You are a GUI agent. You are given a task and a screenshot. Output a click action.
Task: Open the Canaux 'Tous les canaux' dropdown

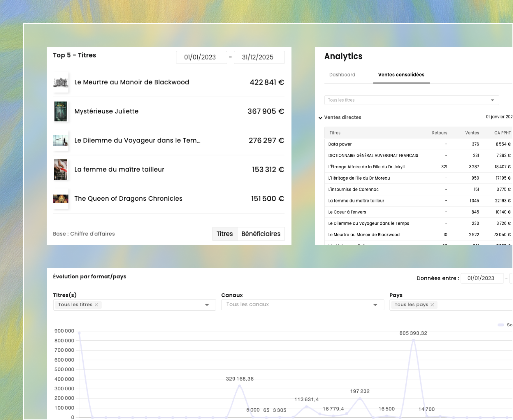click(303, 305)
